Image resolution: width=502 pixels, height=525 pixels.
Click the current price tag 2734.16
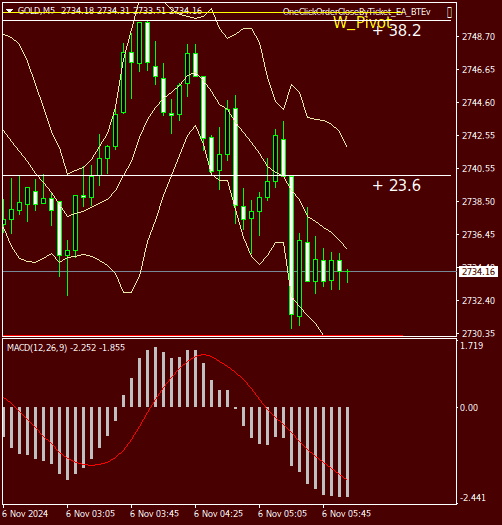pos(478,272)
